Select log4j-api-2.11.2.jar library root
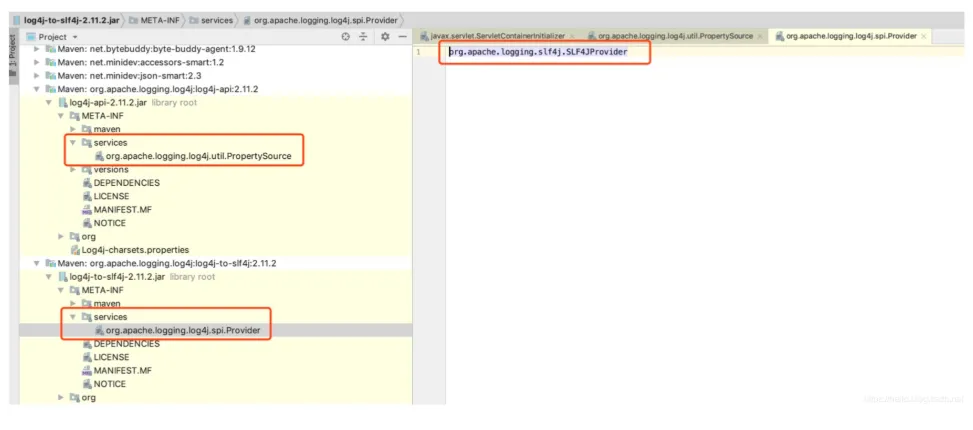973x430 pixels. click(x=215, y=102)
